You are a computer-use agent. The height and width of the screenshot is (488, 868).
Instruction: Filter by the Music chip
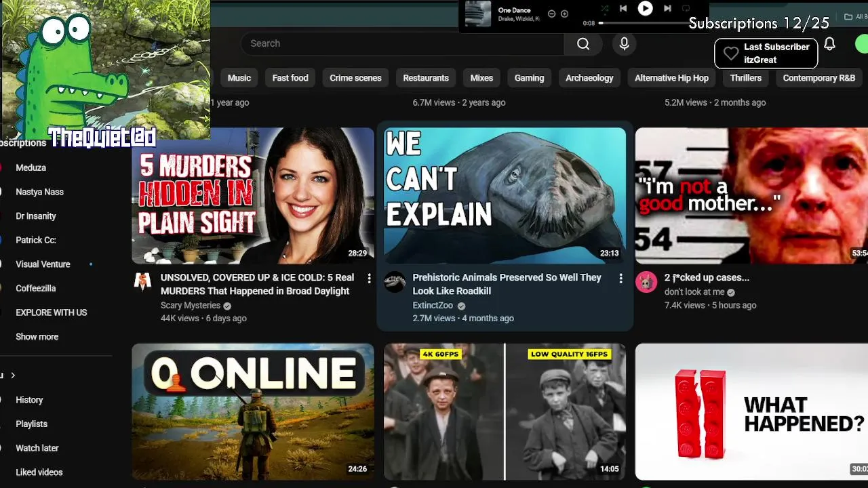pyautogui.click(x=239, y=78)
